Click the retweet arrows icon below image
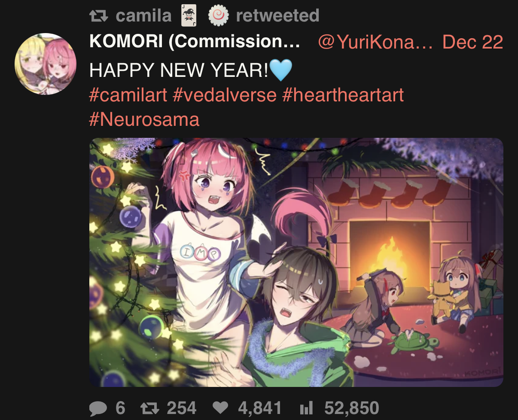The image size is (518, 420). [151, 408]
